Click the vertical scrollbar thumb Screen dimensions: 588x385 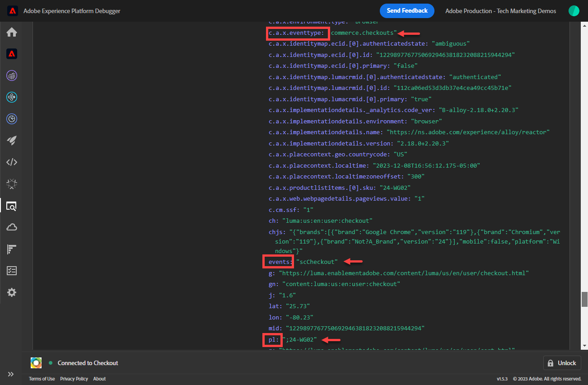click(x=584, y=299)
